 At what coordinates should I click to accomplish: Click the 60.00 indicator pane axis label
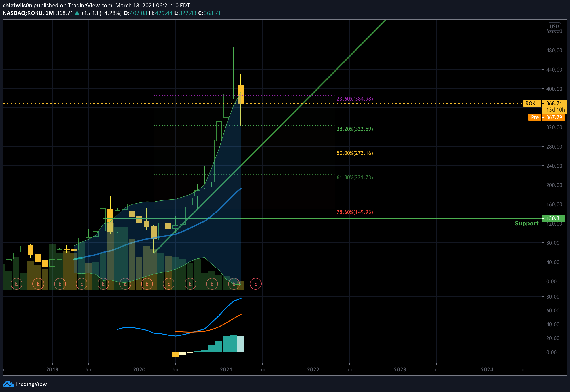[x=553, y=311]
